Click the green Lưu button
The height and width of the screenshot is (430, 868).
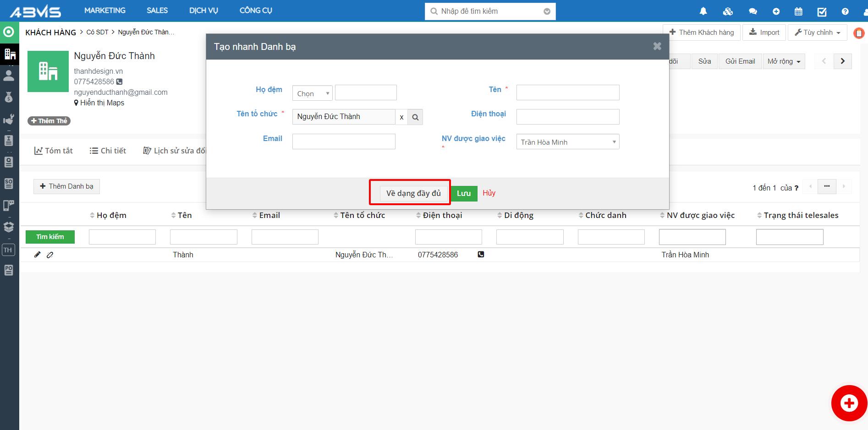(x=464, y=193)
